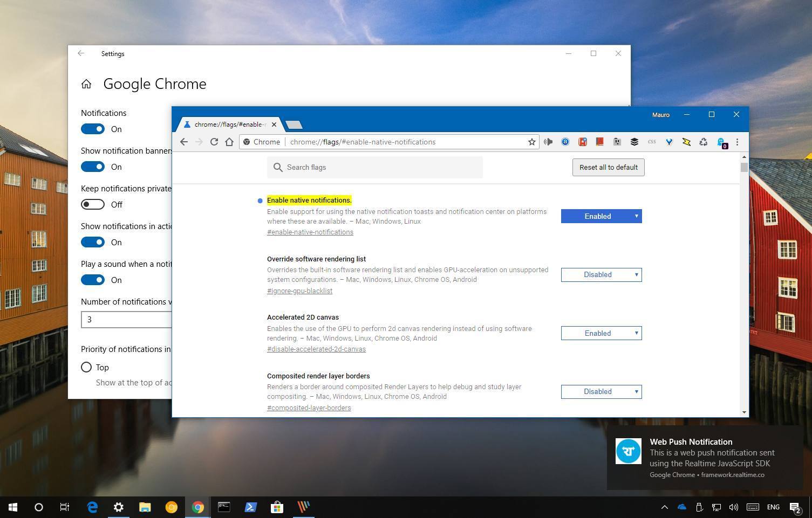
Task: Toggle Play a sound when notification arrives
Action: [x=93, y=280]
